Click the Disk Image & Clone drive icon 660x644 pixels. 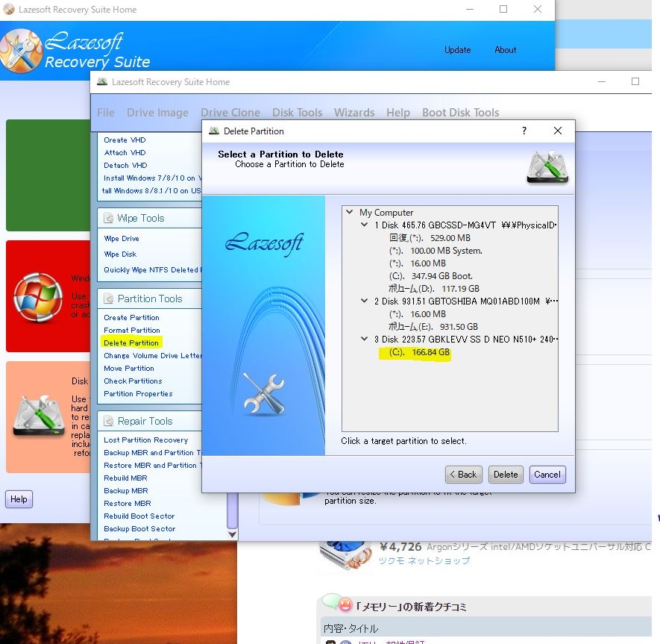pyautogui.click(x=39, y=417)
